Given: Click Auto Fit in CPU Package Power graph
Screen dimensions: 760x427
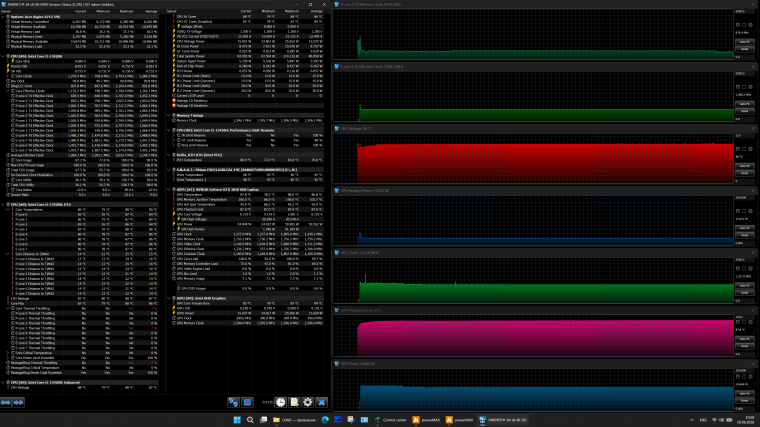Looking at the screenshot, I should pos(744,228).
